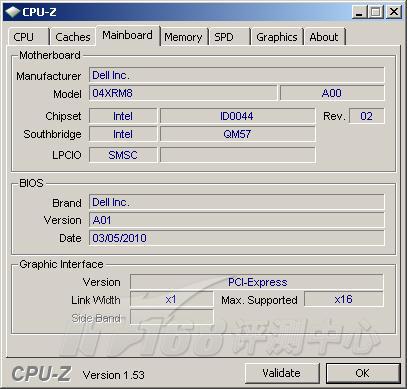Click the Manufacturer label
The image size is (407, 389).
click(x=49, y=76)
